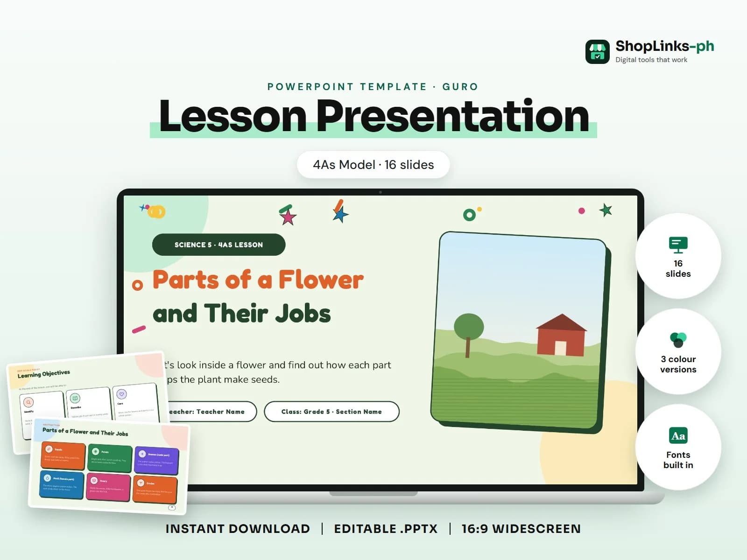Click the droplet icon on the blue Pistil card

pyautogui.click(x=47, y=478)
